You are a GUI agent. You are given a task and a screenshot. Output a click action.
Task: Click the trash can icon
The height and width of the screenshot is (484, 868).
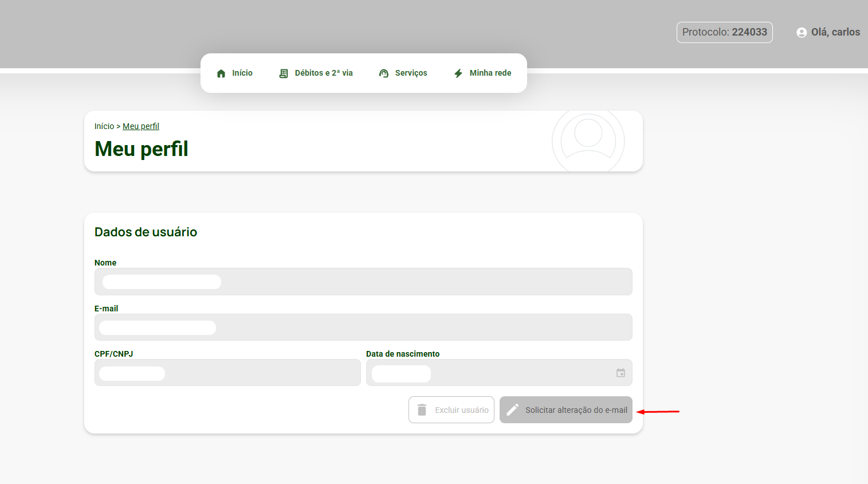(422, 410)
